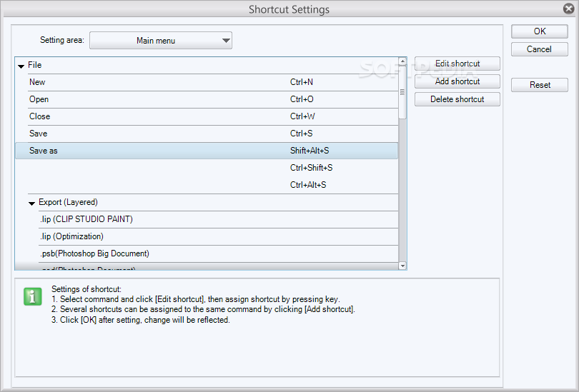Select the Ctrl+Alt+S shortcut entry
Screen dimensions: 579x392
click(x=308, y=185)
